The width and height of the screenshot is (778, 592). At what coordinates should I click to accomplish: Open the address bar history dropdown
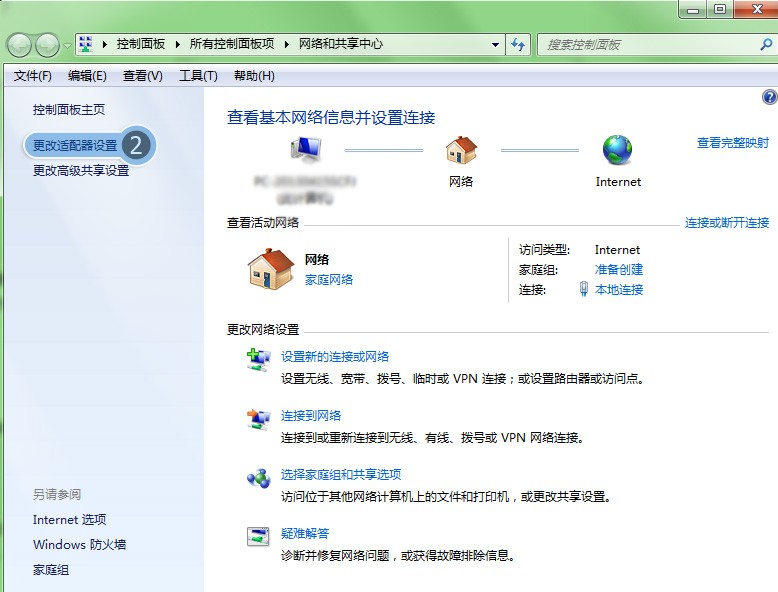pyautogui.click(x=495, y=45)
